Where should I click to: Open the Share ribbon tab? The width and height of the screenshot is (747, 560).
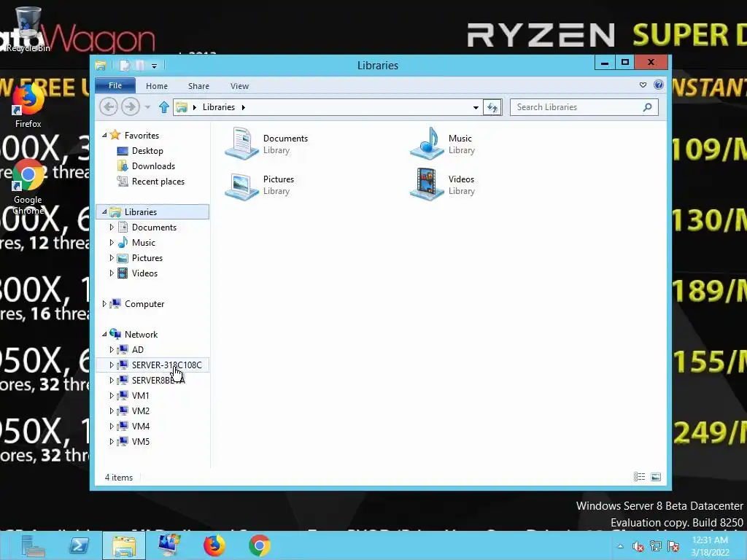(198, 86)
